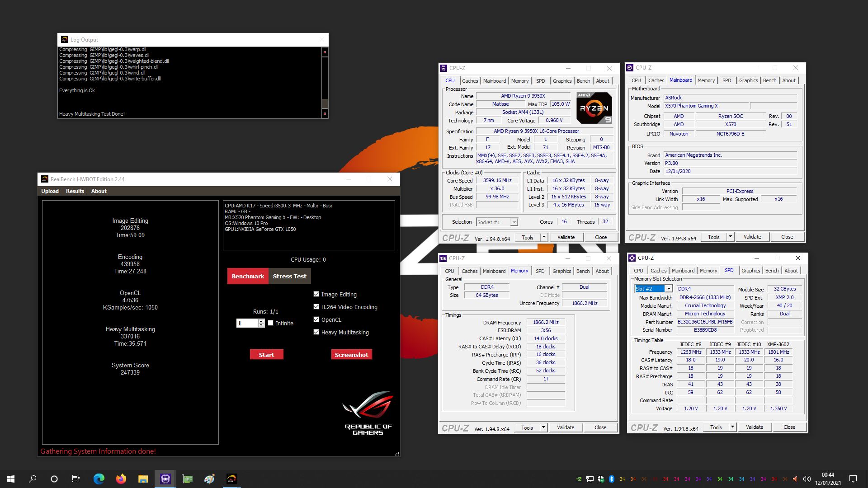Click Close in CPU-Z Memory window
The image size is (868, 488).
pos(600,427)
